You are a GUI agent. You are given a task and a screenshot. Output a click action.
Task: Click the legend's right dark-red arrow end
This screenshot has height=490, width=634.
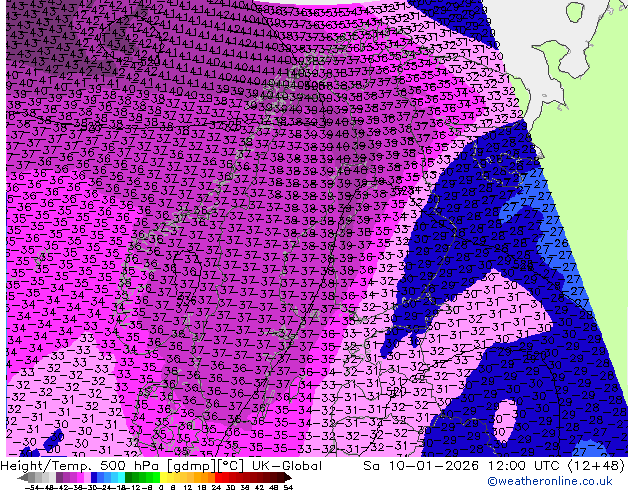click(x=288, y=478)
